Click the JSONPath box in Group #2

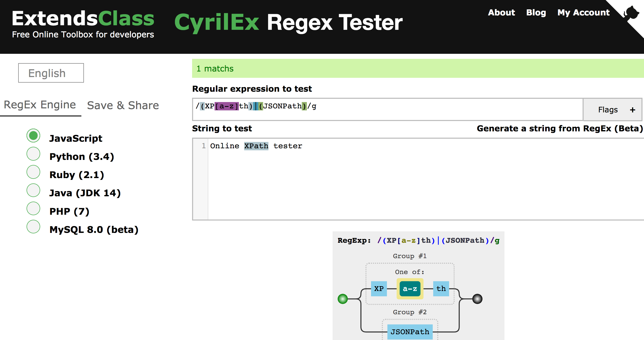pos(410,332)
